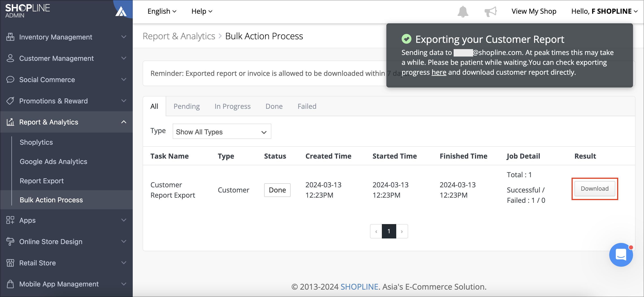Click the 'Total : 1' job detail text
Screen dimensions: 644x297
pos(519,175)
